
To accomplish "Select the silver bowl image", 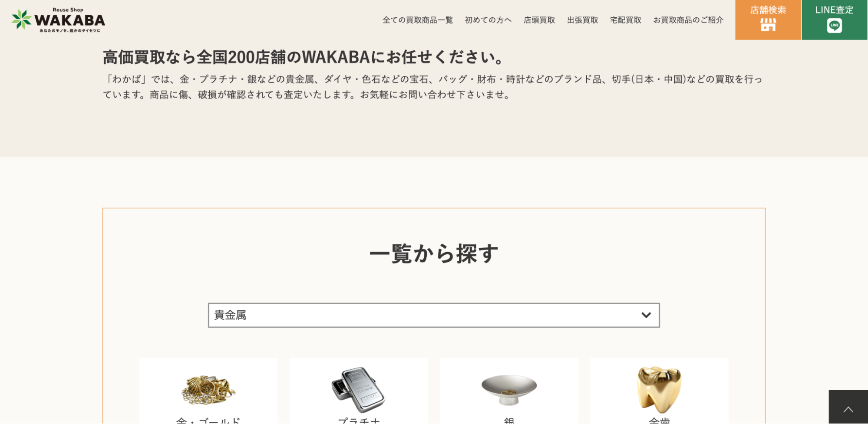I will tap(509, 389).
